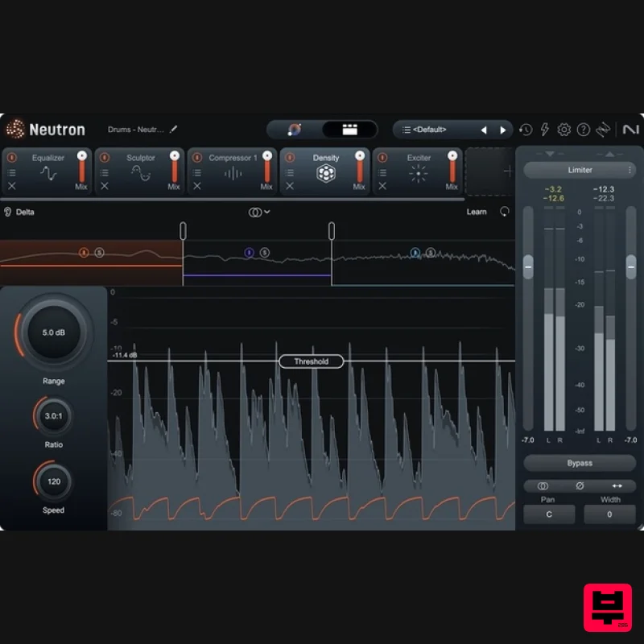Click the first crossover handle
The height and width of the screenshot is (644, 644).
pos(184,231)
